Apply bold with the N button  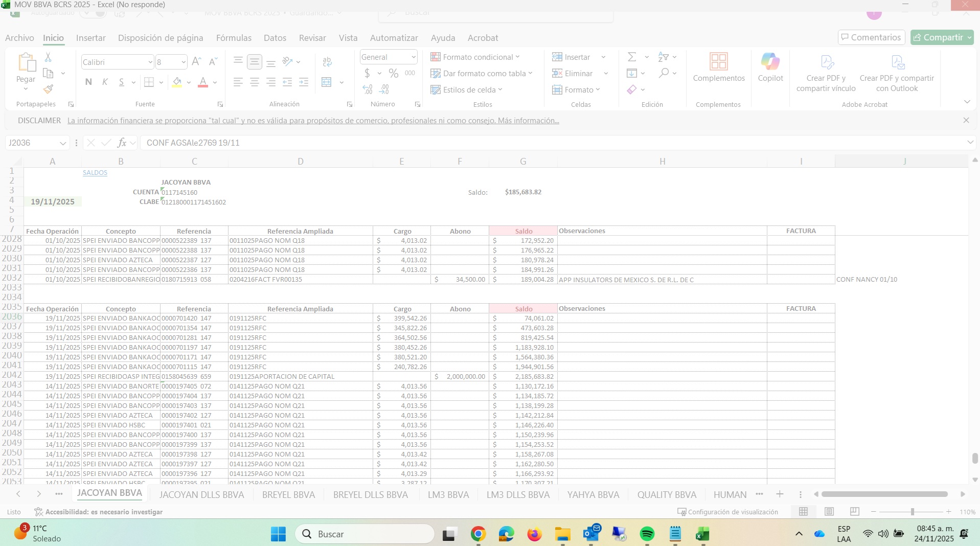tap(88, 82)
